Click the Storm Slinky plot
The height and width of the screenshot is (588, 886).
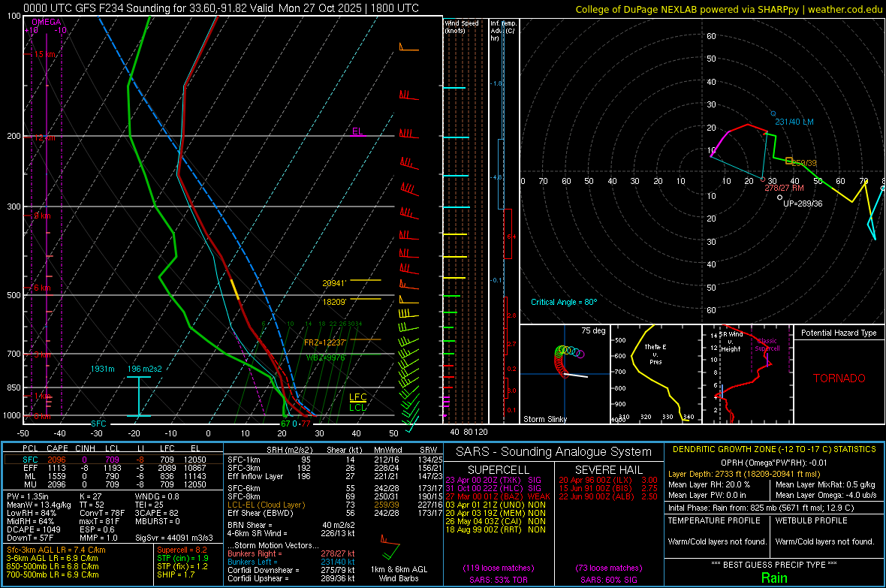pos(565,374)
